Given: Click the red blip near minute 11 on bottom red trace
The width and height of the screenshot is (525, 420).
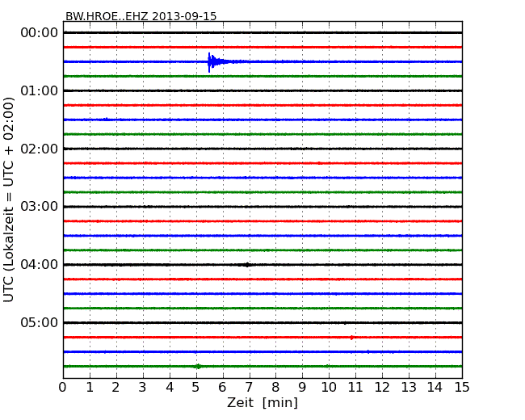Looking at the screenshot, I should point(351,338).
